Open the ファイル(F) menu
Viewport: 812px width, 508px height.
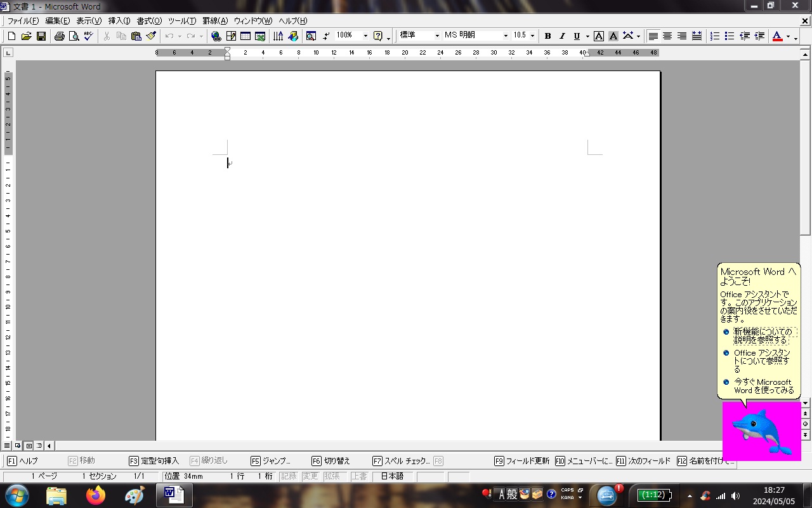click(23, 21)
